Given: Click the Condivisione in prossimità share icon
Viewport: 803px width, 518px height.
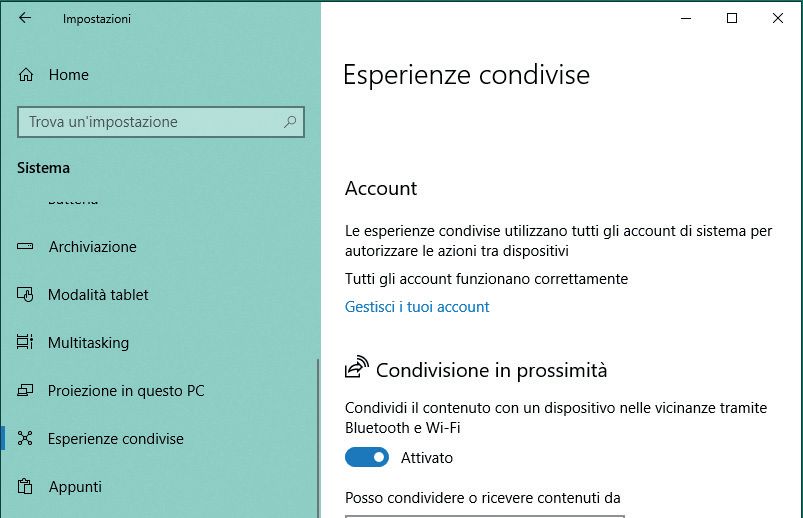Looking at the screenshot, I should coord(357,367).
